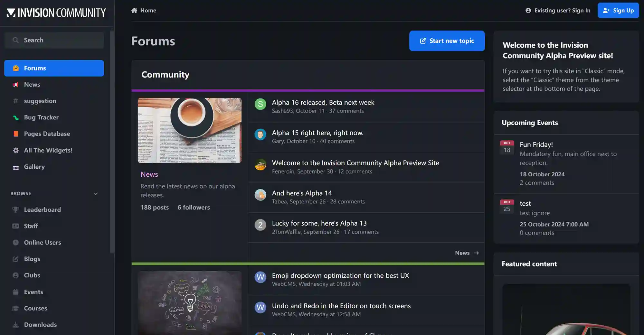
Task: Open topic Alpha 16 released, Beta next week
Action: point(323,102)
